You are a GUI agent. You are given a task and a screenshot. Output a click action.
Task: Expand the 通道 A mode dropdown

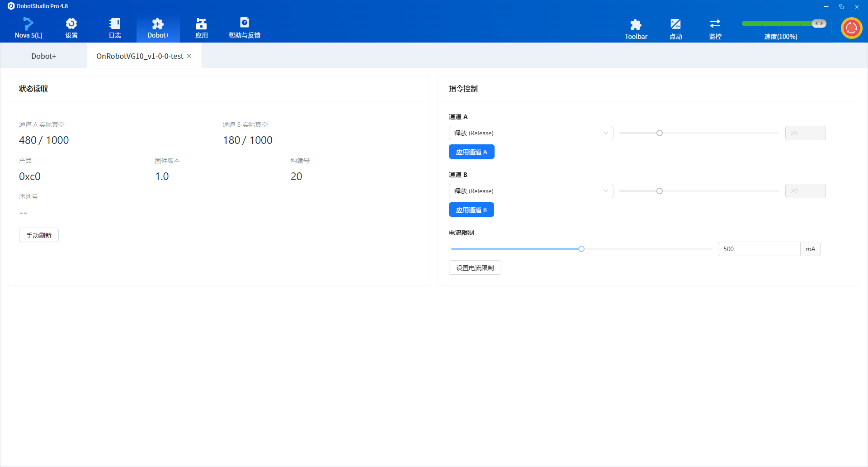[x=531, y=133]
